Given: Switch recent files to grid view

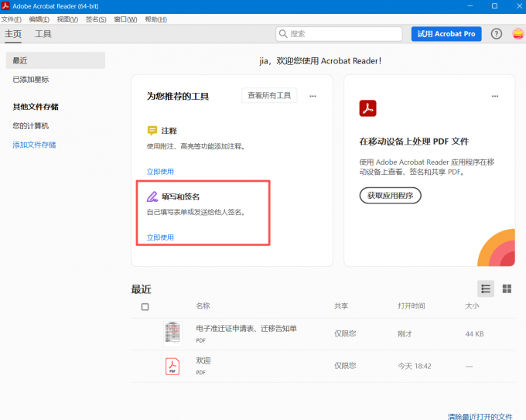Looking at the screenshot, I should coord(507,289).
